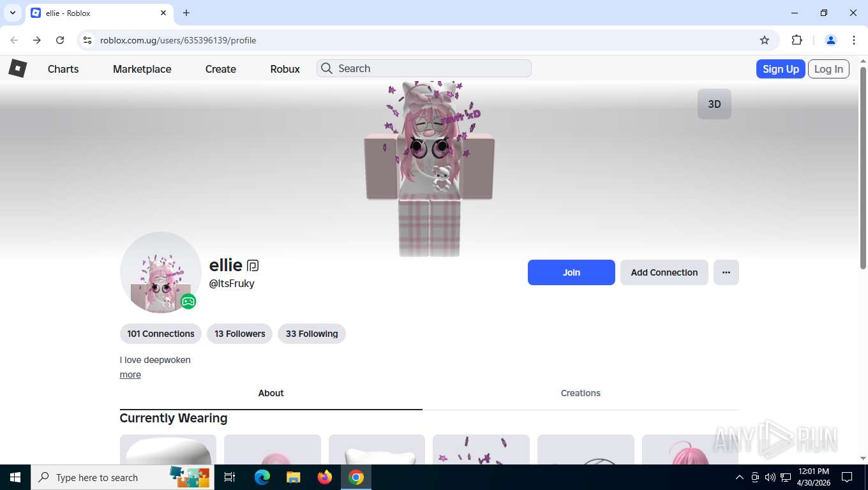Image resolution: width=868 pixels, height=490 pixels.
Task: Select the About tab
Action: click(271, 393)
